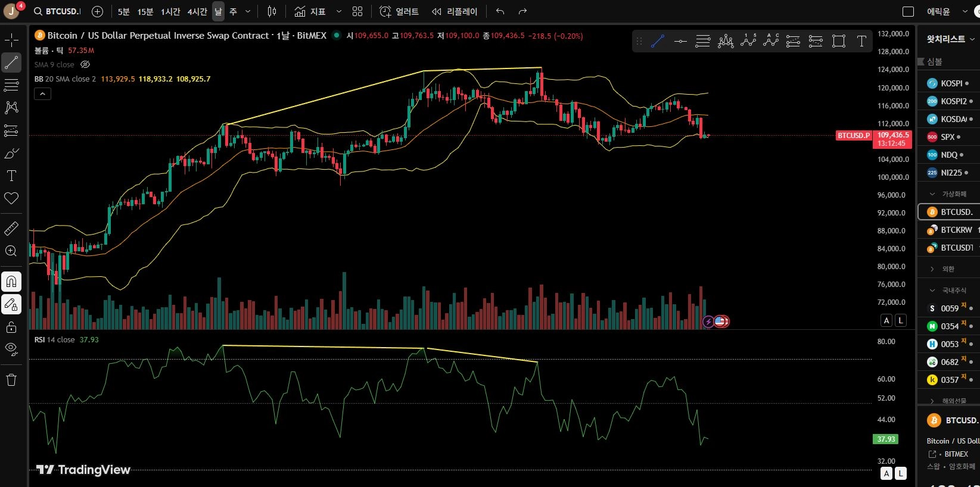Select the ruler measure tool
980x487 pixels.
tap(11, 229)
